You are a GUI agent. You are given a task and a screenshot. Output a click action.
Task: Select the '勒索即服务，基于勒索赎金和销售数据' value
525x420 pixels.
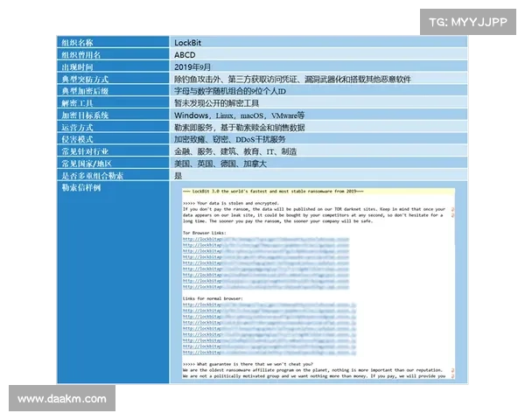click(240, 127)
